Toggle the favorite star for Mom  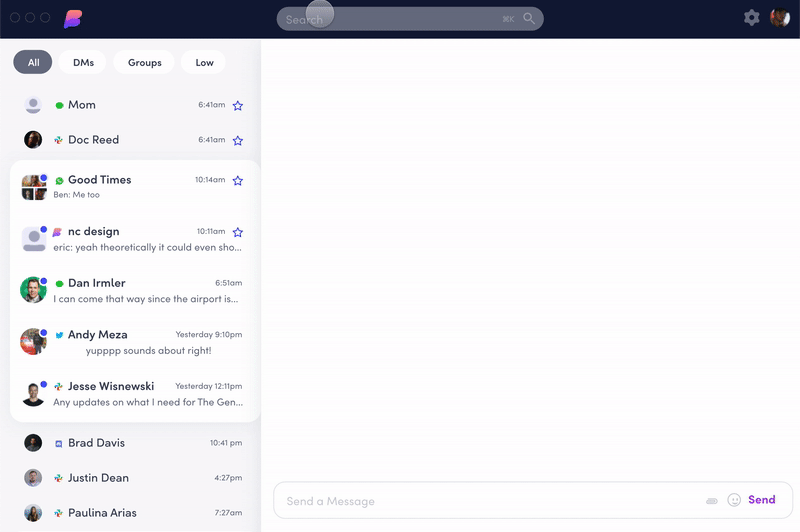click(238, 105)
